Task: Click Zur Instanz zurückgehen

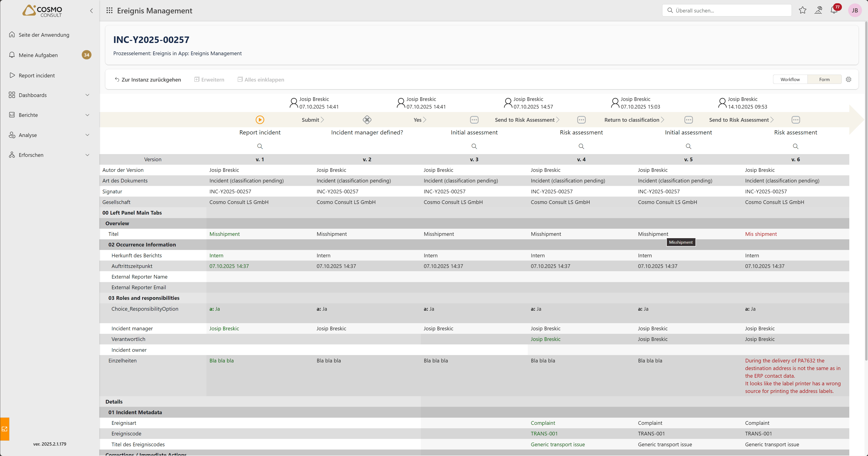Action: click(148, 79)
